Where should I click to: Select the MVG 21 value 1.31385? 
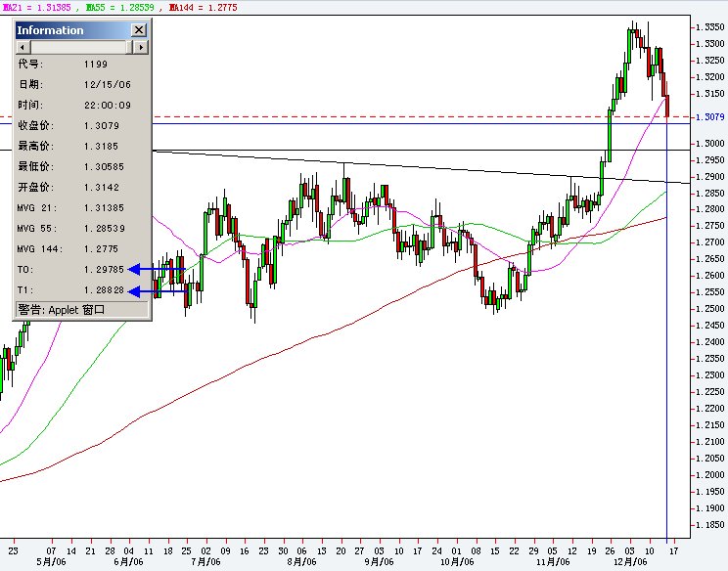coord(105,208)
